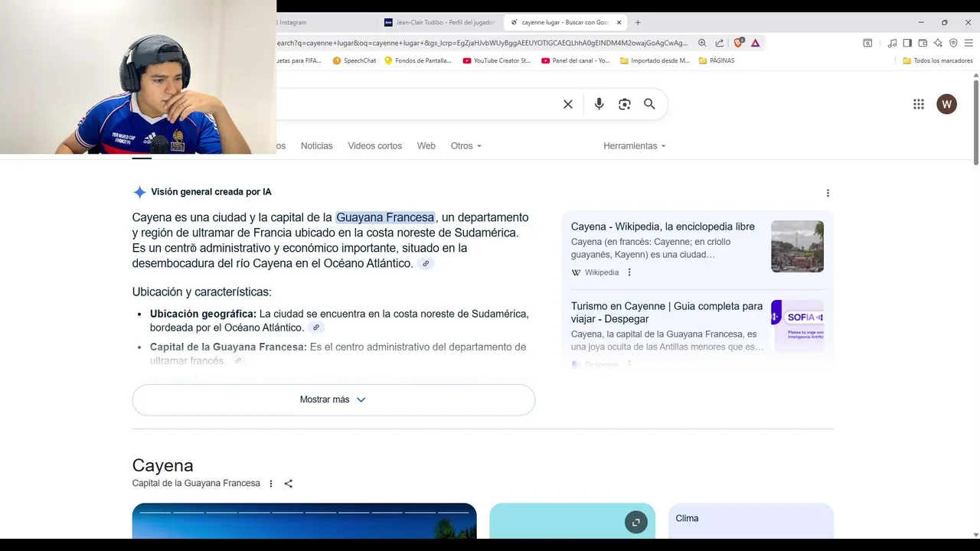The image size is (980, 551).
Task: Open the Brave Wallet icon
Action: [923, 43]
